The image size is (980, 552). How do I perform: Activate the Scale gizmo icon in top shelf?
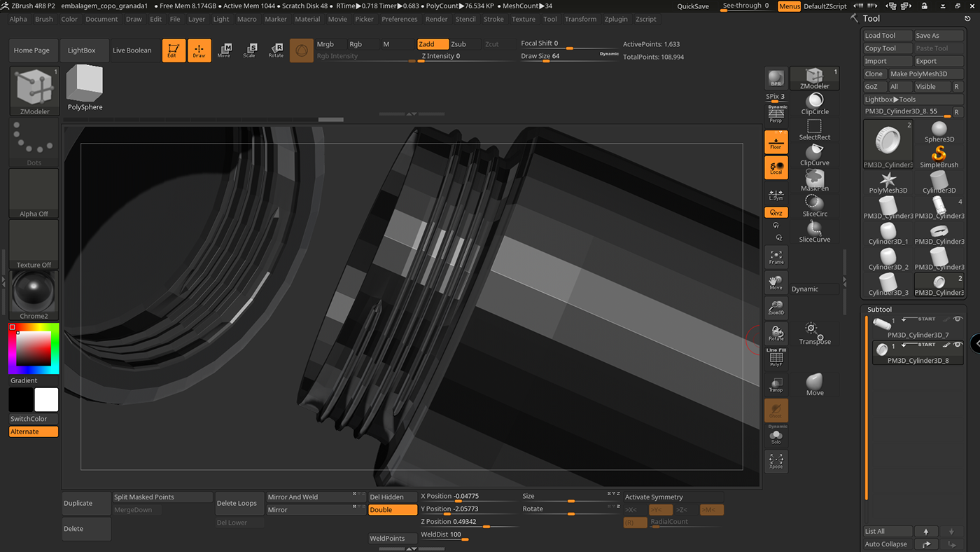click(249, 50)
